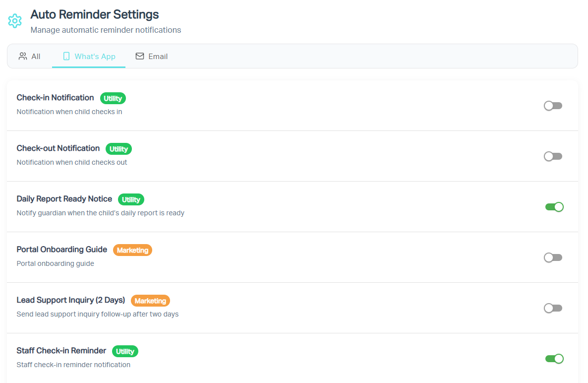Disable the Daily Report Ready Notice toggle

click(554, 207)
